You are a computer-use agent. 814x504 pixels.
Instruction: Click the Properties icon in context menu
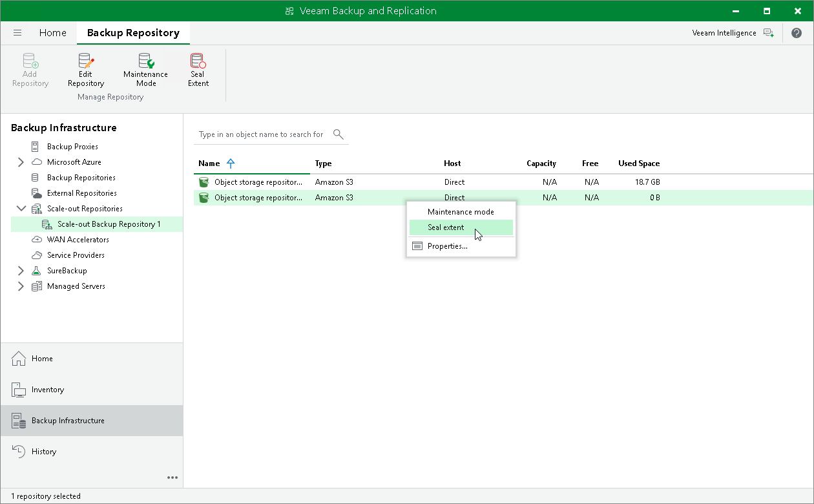tap(417, 246)
